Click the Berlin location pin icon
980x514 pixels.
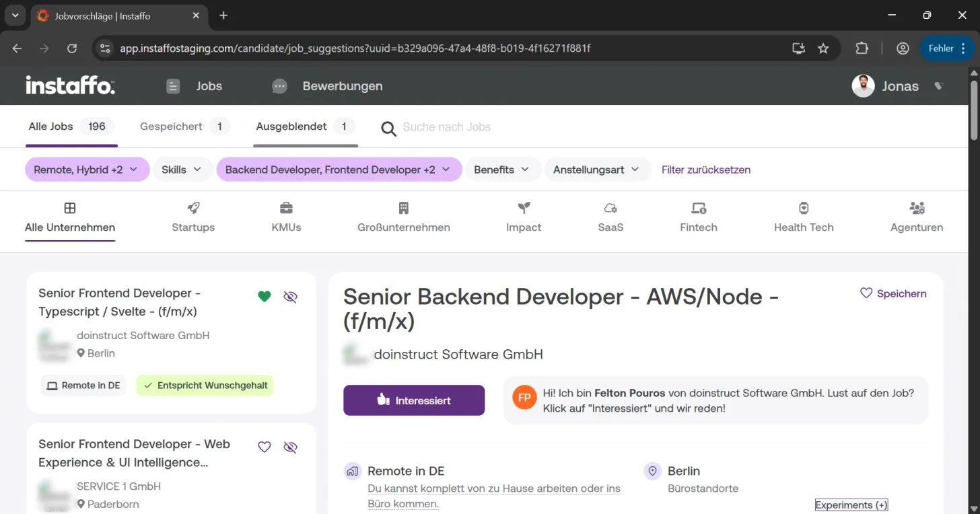(652, 471)
